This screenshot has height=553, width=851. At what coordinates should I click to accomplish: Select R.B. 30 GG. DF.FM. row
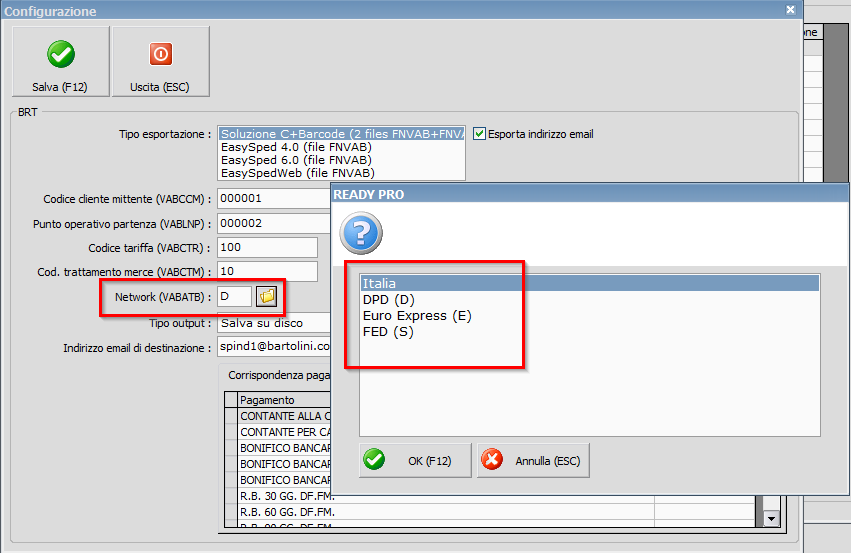click(x=446, y=495)
